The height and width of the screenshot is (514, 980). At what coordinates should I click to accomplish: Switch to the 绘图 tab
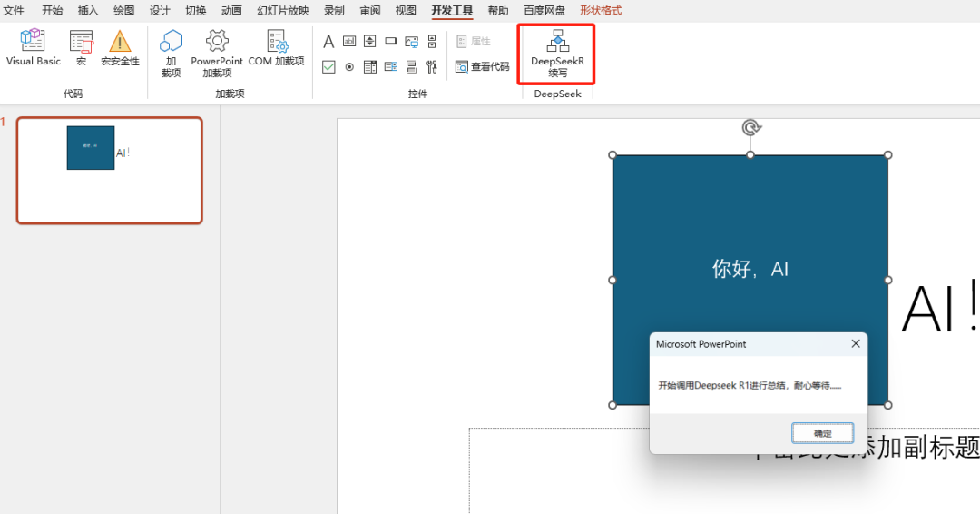[x=123, y=11]
